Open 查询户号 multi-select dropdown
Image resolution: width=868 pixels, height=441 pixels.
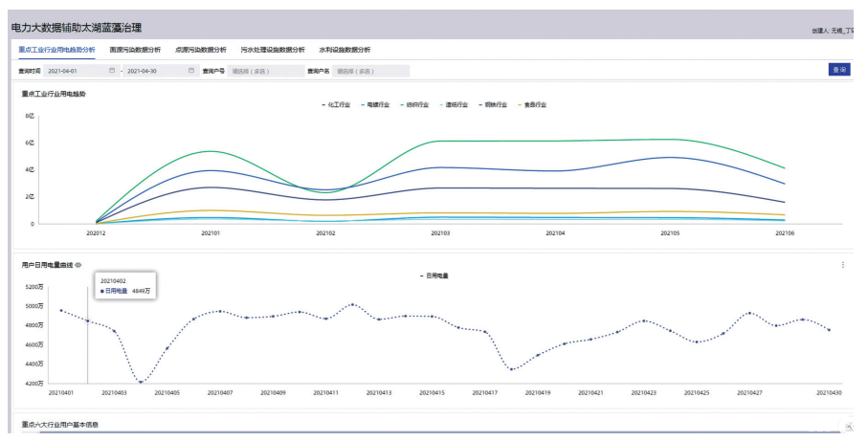(x=262, y=71)
